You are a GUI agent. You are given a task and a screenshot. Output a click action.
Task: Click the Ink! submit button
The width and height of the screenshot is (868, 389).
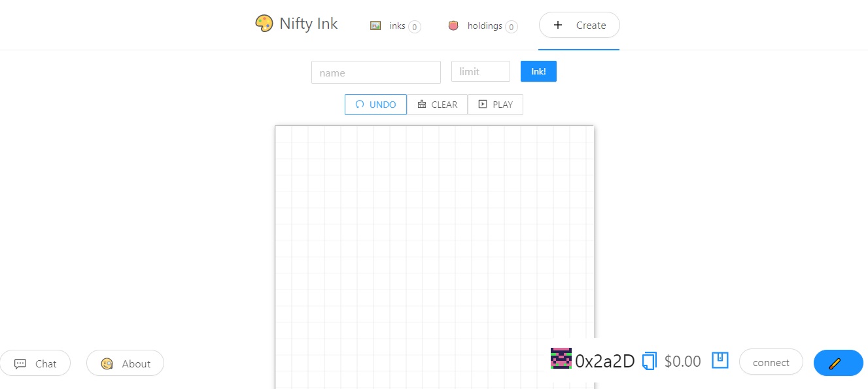pos(538,71)
